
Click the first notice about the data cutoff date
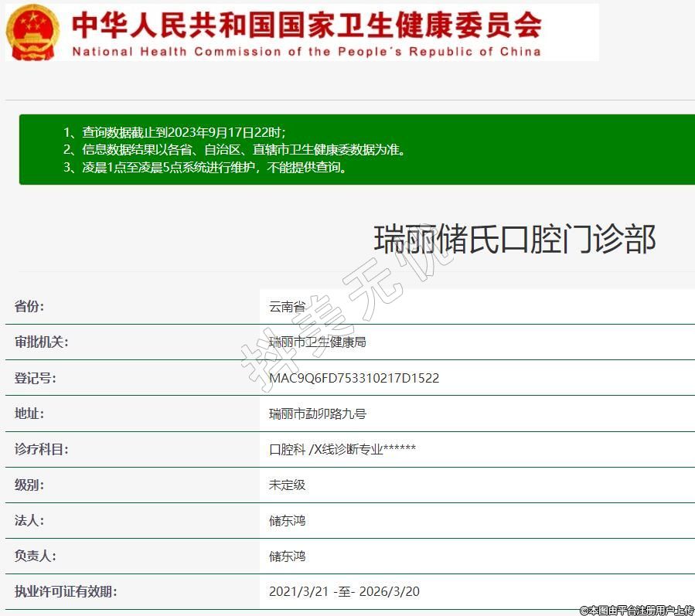pos(180,132)
